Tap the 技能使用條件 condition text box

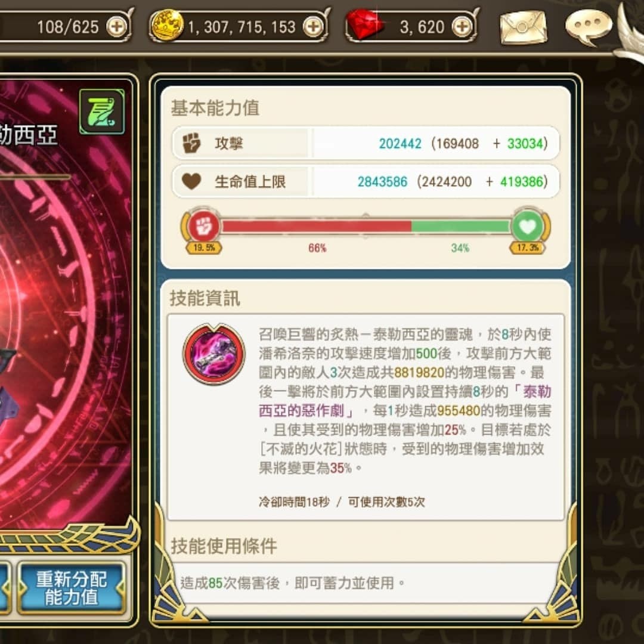pos(366,583)
